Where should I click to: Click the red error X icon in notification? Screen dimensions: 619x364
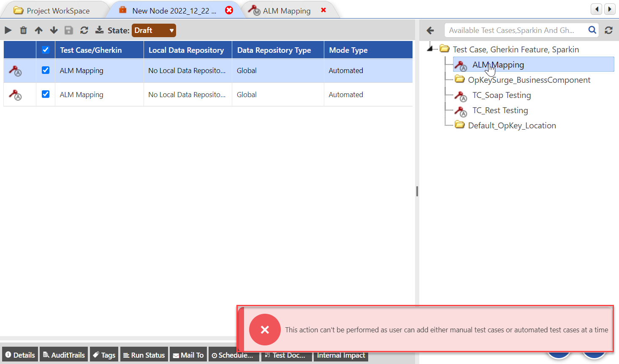[265, 329]
